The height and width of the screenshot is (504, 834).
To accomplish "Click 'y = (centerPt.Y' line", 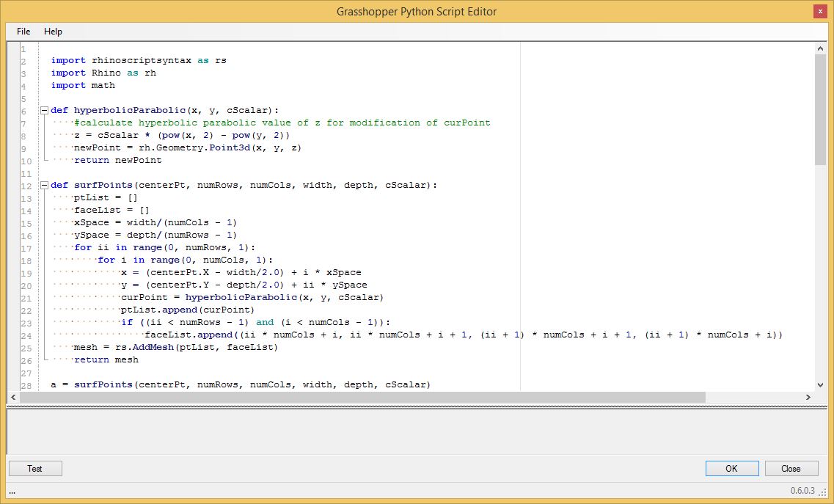I will coord(244,285).
